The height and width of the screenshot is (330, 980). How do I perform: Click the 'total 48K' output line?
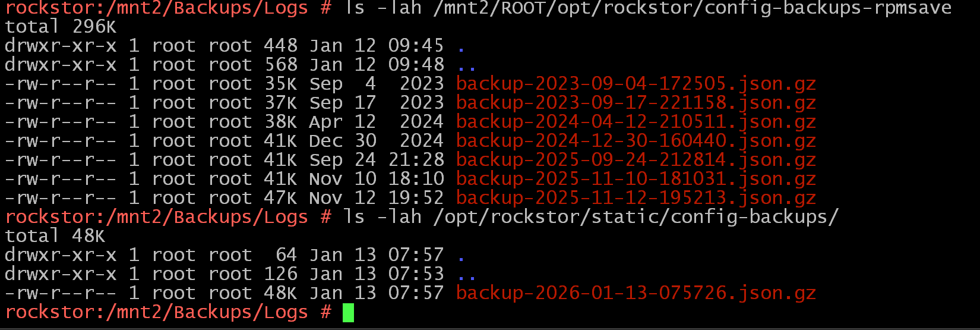coord(55,236)
